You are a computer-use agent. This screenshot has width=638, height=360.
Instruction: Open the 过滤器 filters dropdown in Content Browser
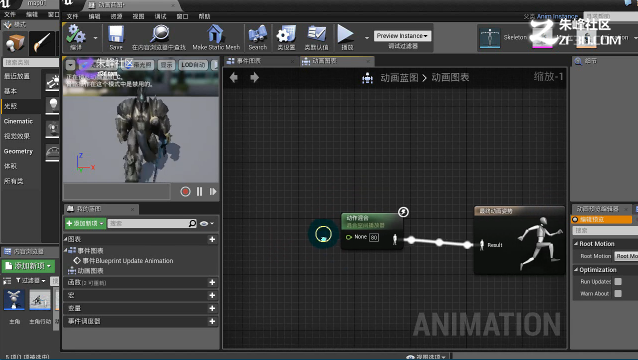click(x=31, y=281)
